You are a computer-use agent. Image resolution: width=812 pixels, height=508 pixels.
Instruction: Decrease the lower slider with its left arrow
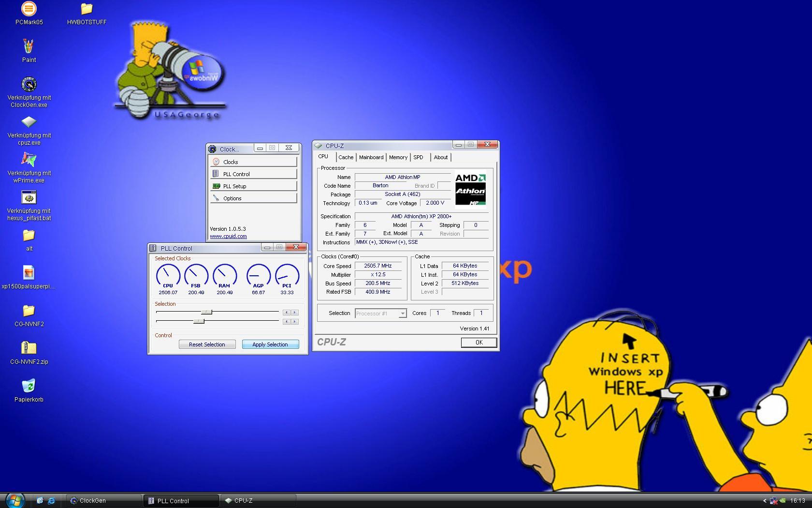[287, 322]
